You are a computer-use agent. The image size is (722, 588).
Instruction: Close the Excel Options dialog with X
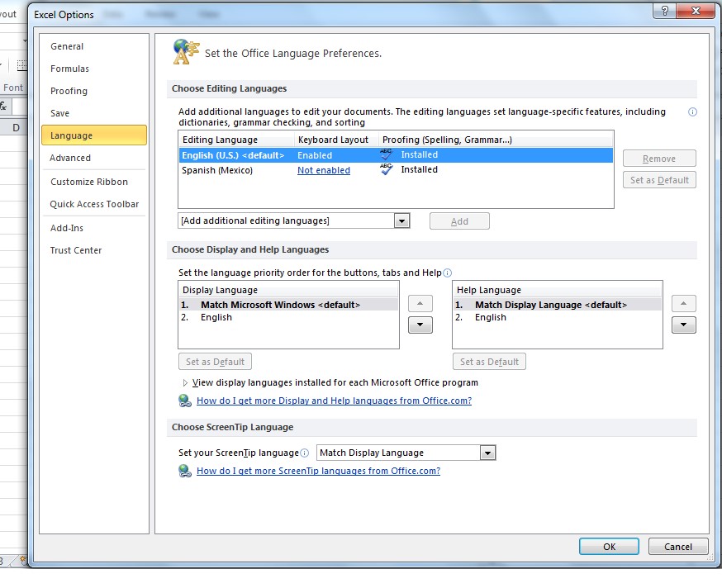696,11
